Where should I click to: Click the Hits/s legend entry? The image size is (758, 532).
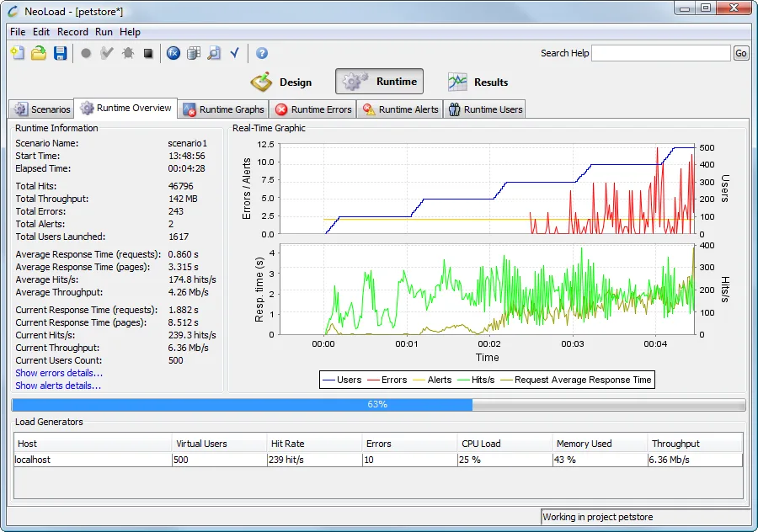[x=476, y=380]
